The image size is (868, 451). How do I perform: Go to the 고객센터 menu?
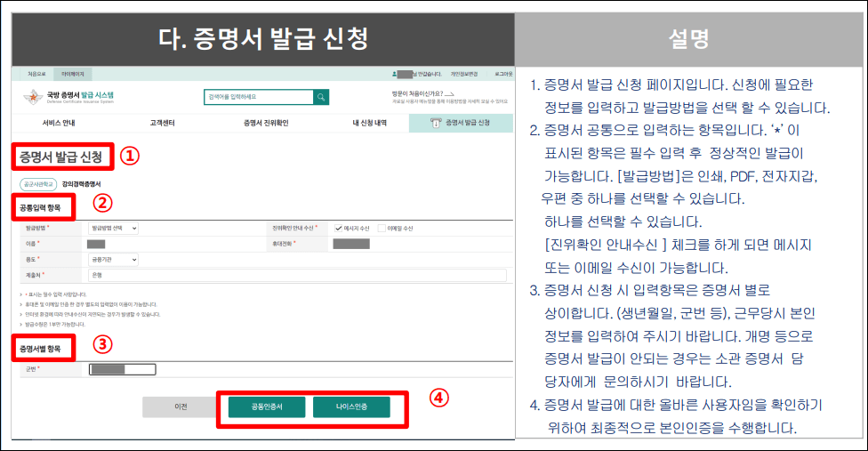162,124
